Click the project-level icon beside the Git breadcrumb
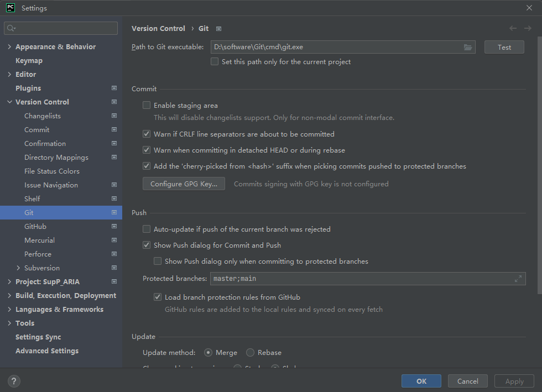542x392 pixels. coord(218,29)
